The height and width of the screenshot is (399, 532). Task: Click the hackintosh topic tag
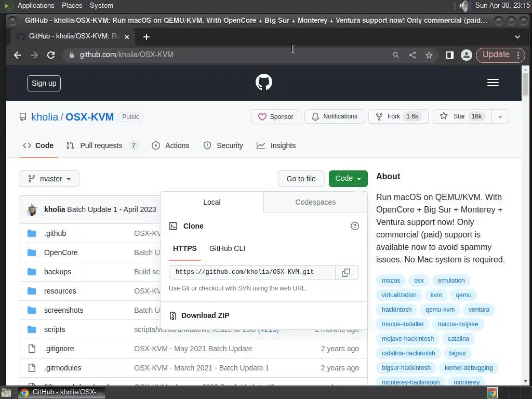(x=396, y=310)
